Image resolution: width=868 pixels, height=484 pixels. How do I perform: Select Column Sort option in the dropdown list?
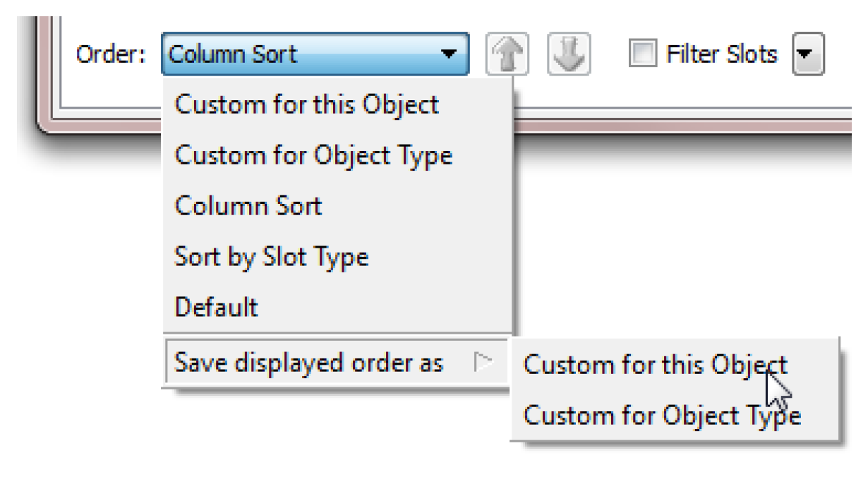pyautogui.click(x=248, y=206)
